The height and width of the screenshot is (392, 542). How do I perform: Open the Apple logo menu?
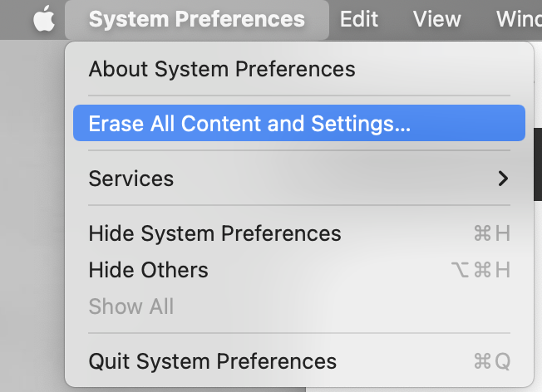coord(44,18)
